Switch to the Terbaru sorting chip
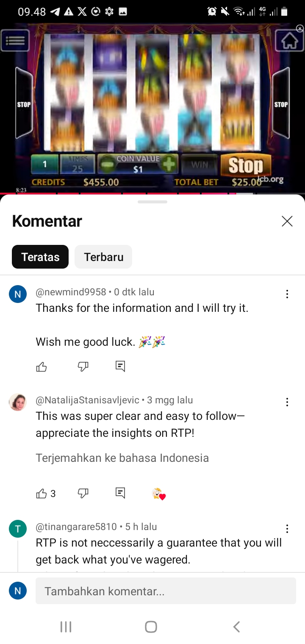The width and height of the screenshot is (305, 644). pos(103,257)
